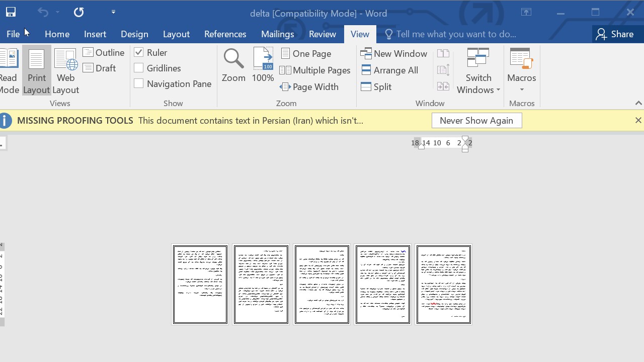
Task: Click View Side by Side icon
Action: pos(443,53)
